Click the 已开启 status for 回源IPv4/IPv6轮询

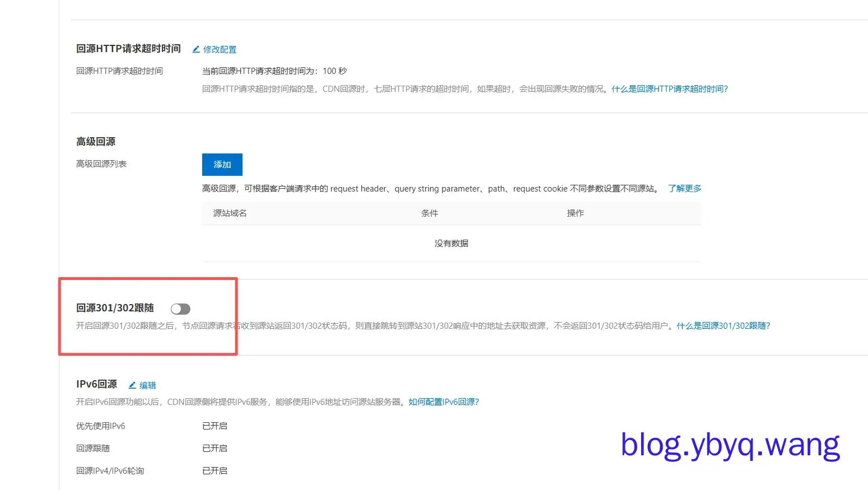[x=214, y=471]
